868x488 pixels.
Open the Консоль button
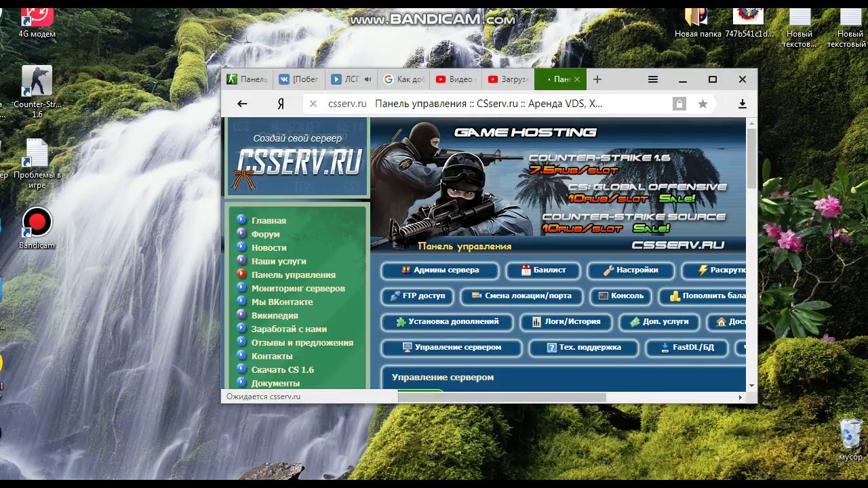tap(621, 296)
